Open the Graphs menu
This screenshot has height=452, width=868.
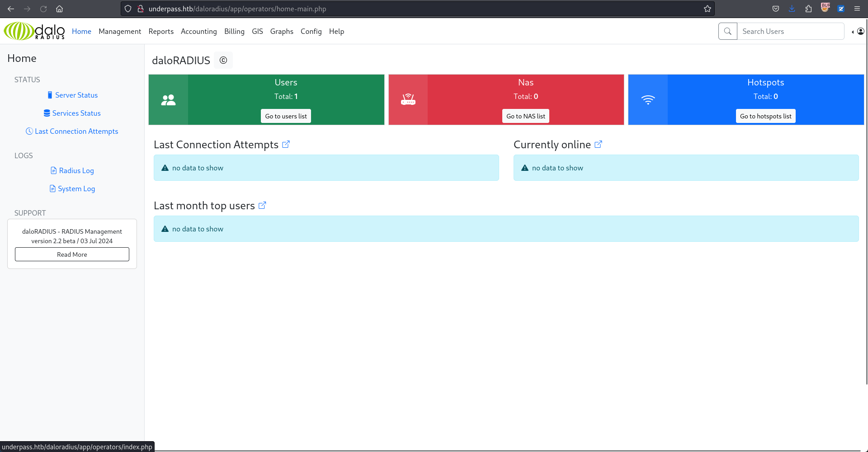click(282, 31)
